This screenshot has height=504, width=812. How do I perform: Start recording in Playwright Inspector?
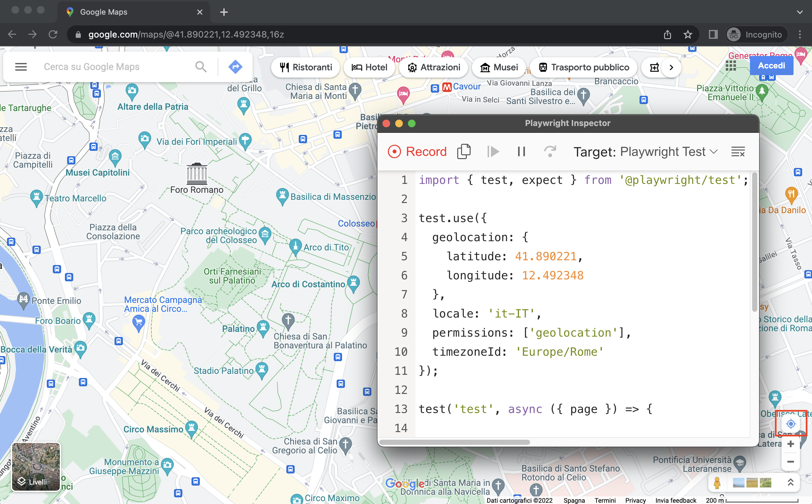417,152
